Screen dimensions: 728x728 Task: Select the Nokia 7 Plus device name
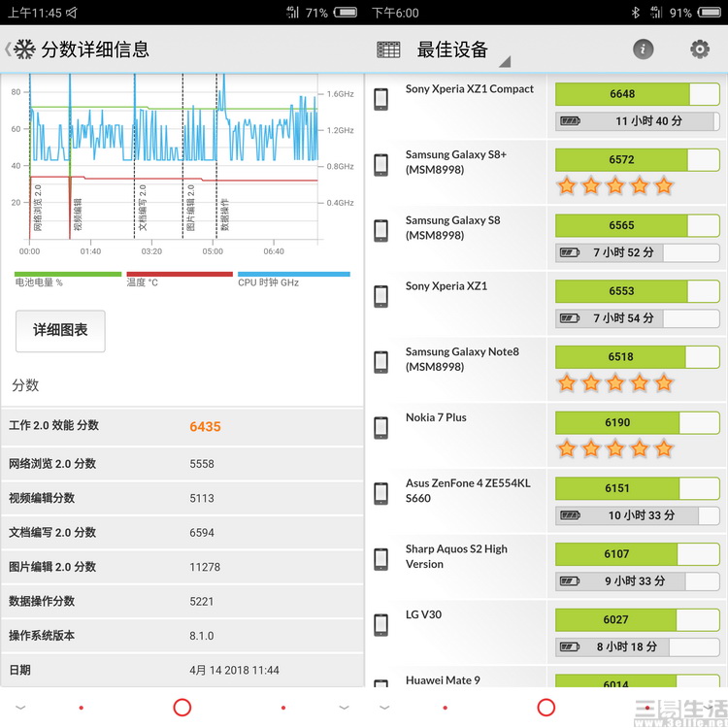tap(436, 417)
